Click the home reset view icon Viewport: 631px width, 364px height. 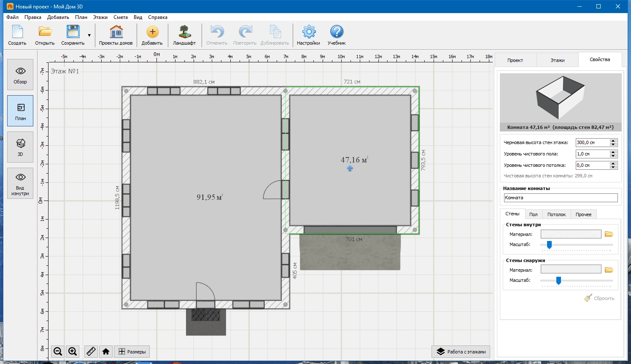tap(106, 351)
